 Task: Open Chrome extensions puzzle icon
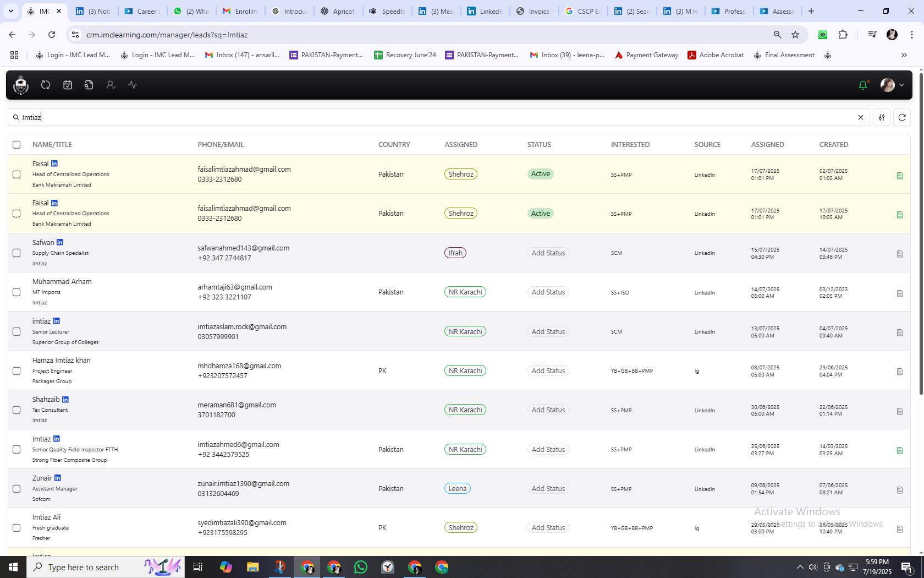[843, 35]
